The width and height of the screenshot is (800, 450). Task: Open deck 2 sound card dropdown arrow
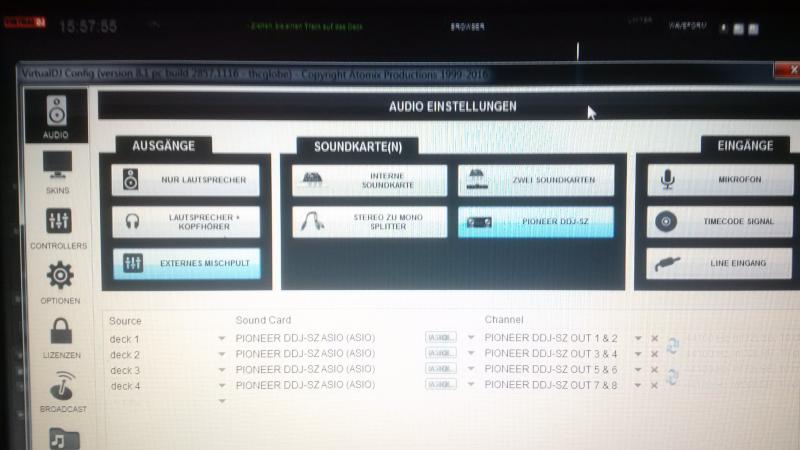tap(471, 353)
